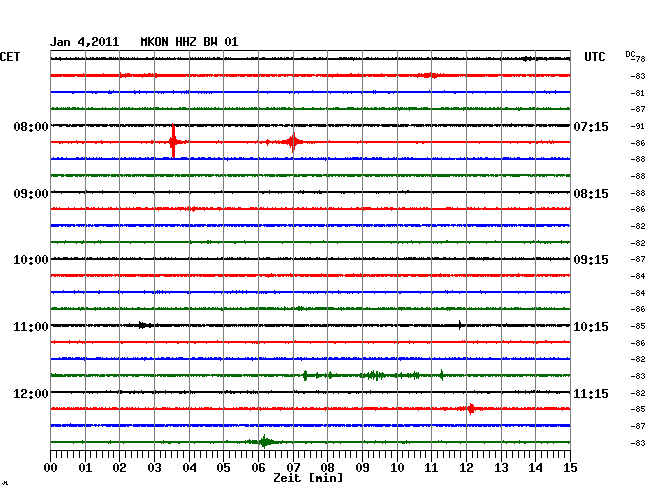Screen dimensions: 650x494
Task: Click the 'CET' time zone label
Action: pyautogui.click(x=10, y=57)
